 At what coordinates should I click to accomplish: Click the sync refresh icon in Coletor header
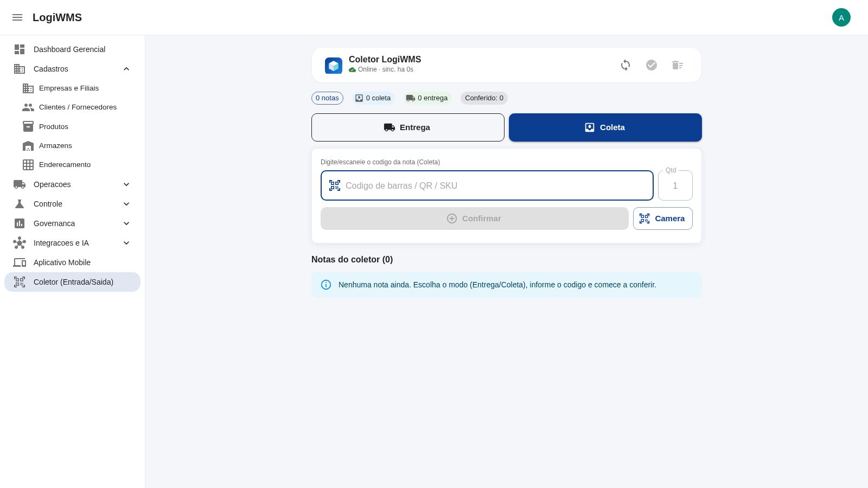(x=626, y=65)
